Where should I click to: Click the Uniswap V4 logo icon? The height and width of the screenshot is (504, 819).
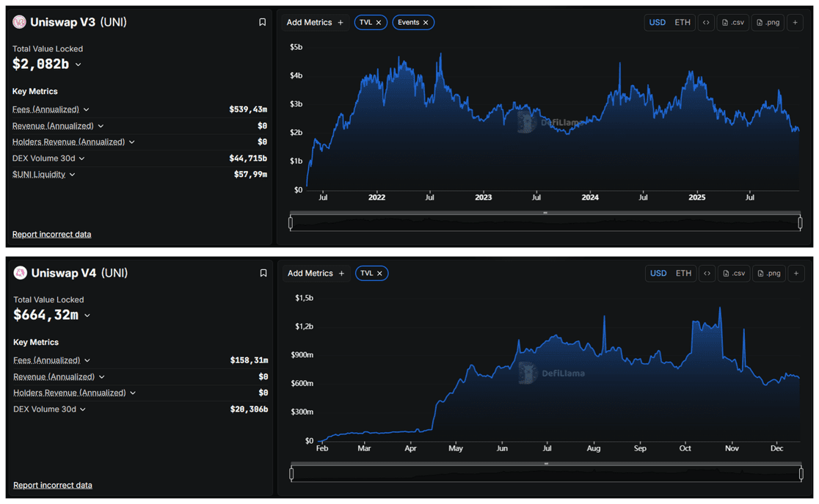tap(21, 273)
